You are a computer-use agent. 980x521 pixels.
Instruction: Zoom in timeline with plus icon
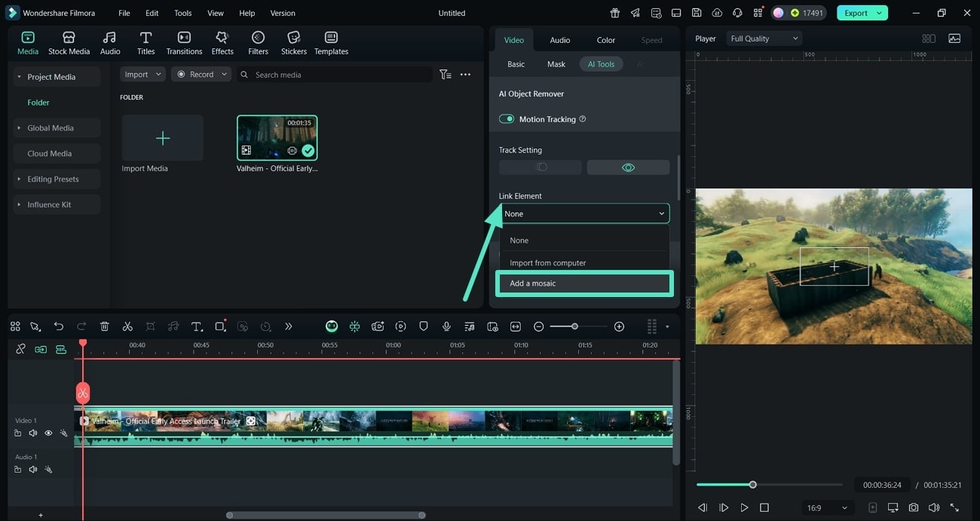pyautogui.click(x=619, y=326)
